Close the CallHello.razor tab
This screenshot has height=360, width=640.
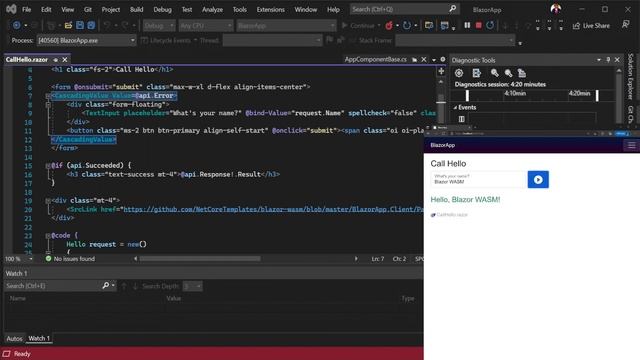[64, 60]
